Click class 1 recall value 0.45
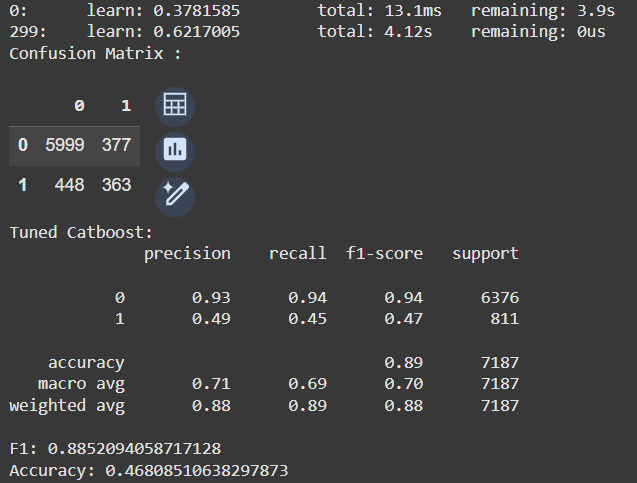The image size is (637, 483). 308,319
